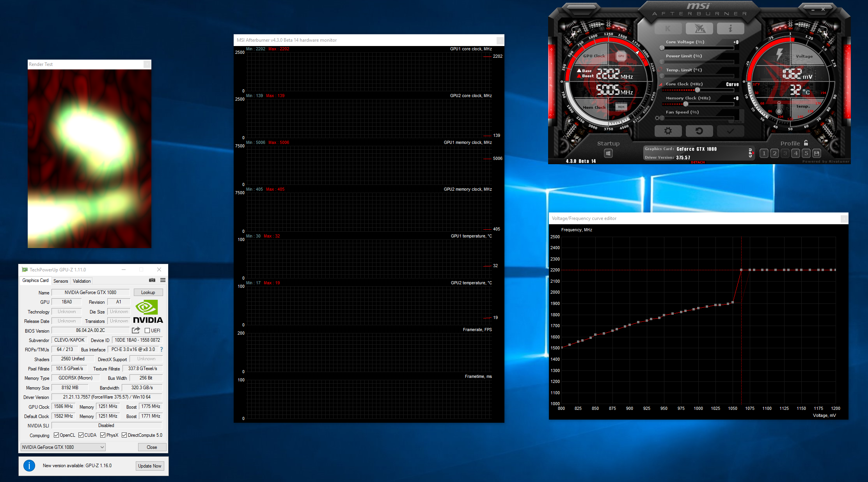The width and height of the screenshot is (868, 482).
Task: Click the GPU-Z title bar app icon
Action: coord(25,269)
